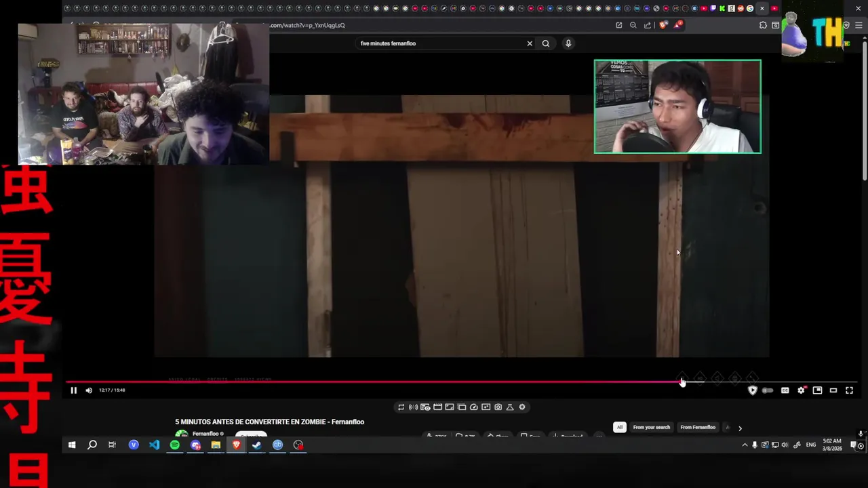Open playback speed gauge icon
The image size is (868, 488).
(474, 407)
